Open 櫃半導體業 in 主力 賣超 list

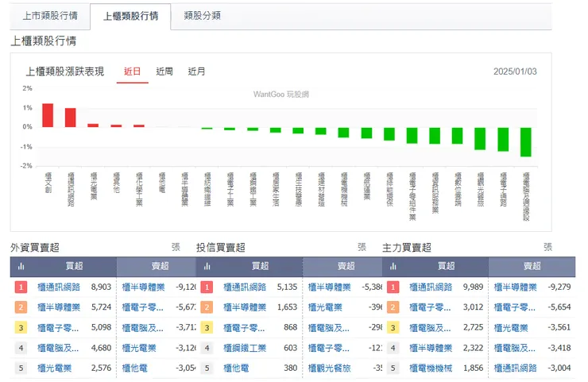point(516,287)
